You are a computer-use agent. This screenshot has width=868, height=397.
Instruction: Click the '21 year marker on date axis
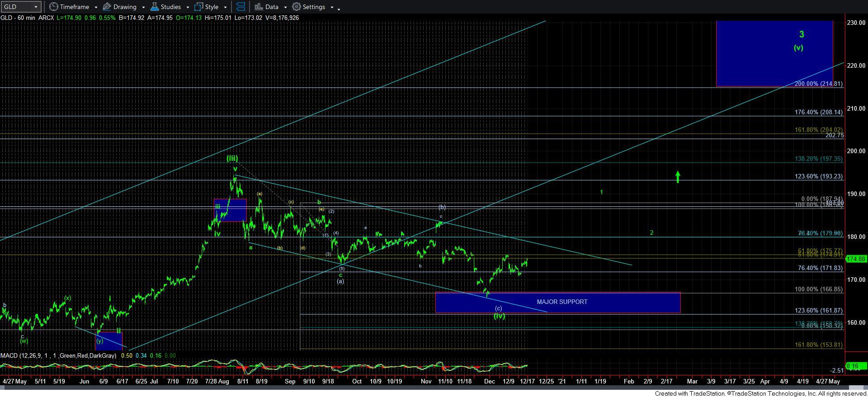tap(562, 381)
